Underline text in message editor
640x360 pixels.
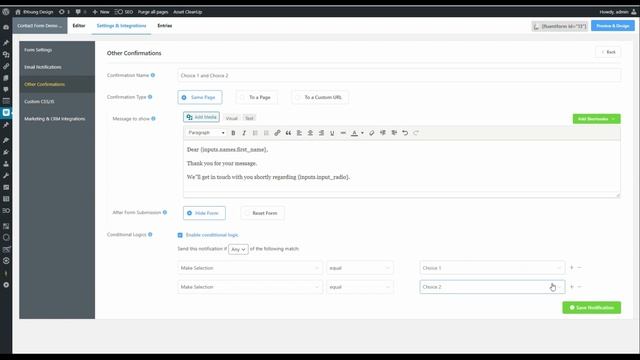[332, 133]
